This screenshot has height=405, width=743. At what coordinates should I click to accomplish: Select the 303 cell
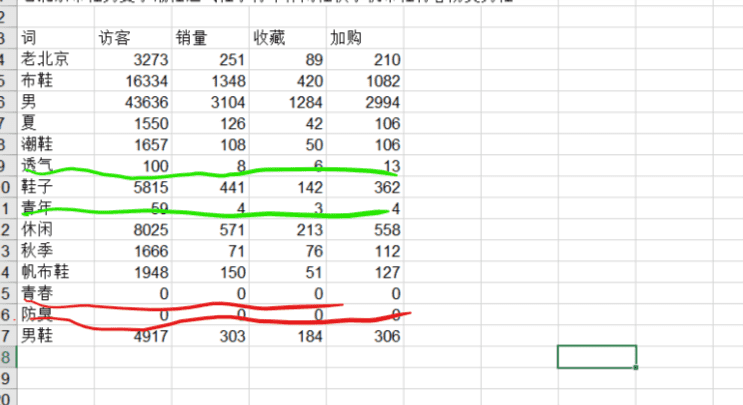210,336
